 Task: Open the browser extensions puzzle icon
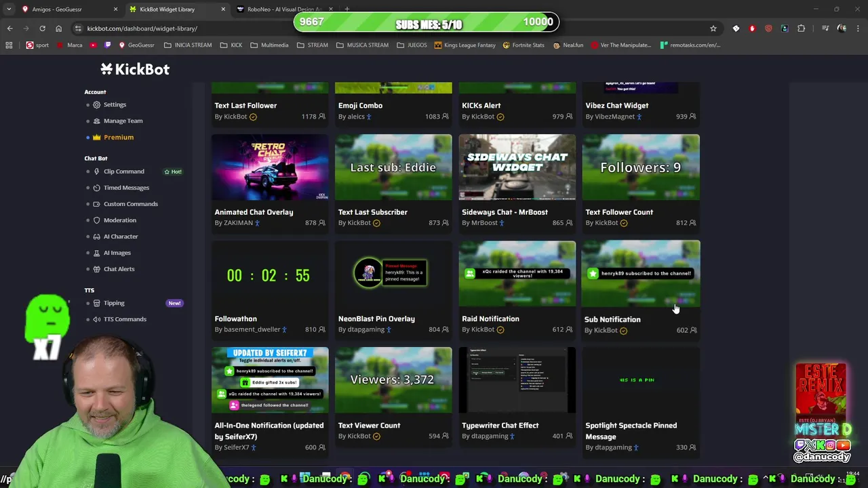[801, 28]
